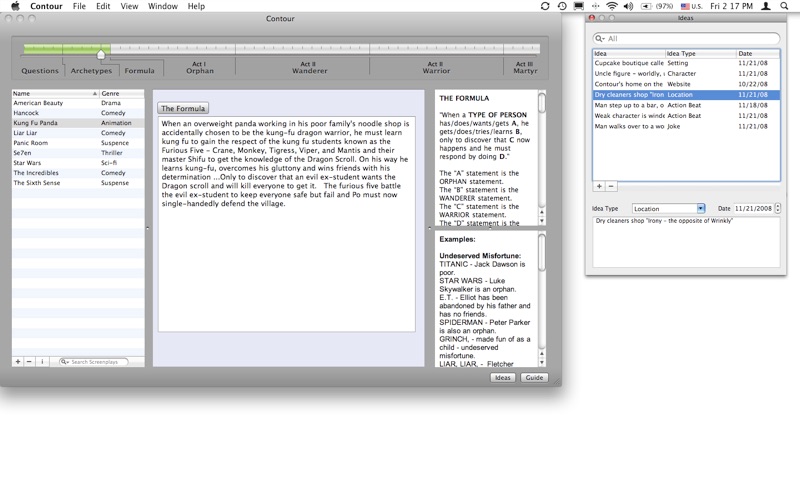800x500 pixels.
Task: Open the View menu
Action: (x=129, y=6)
